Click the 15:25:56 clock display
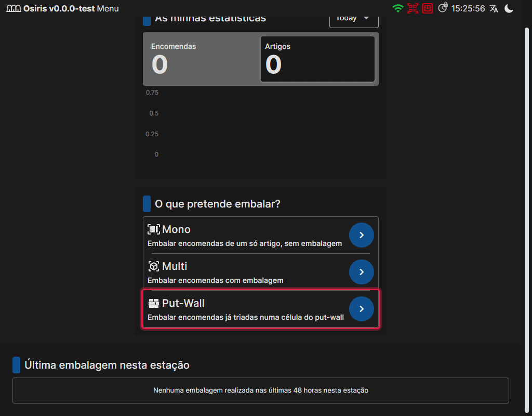 [x=468, y=8]
